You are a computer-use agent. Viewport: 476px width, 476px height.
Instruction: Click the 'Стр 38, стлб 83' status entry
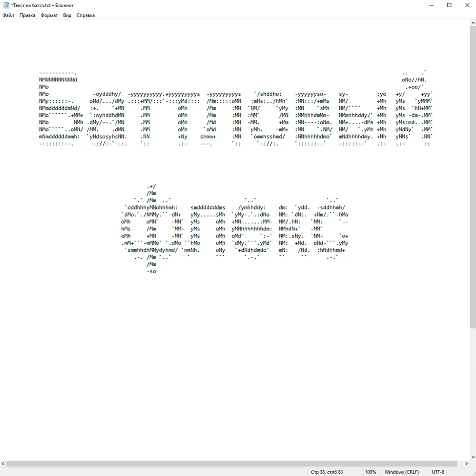coord(327,472)
